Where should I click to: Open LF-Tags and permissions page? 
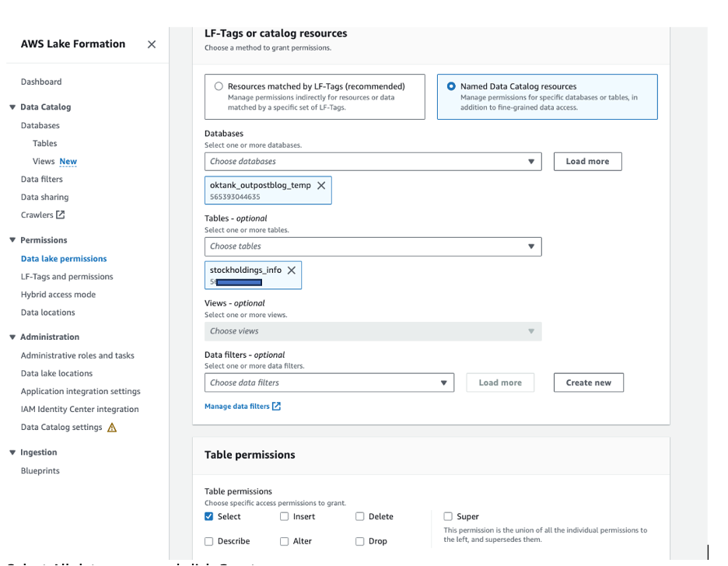click(67, 277)
